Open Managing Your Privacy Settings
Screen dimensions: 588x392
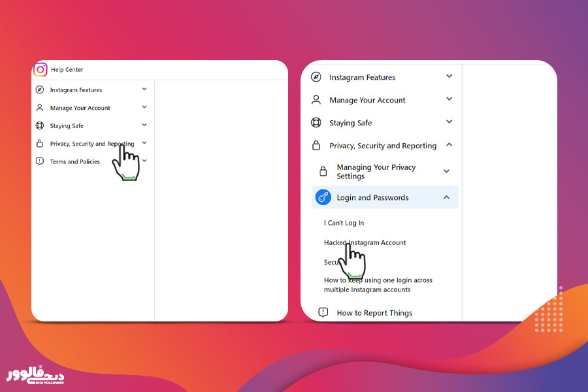tap(376, 171)
